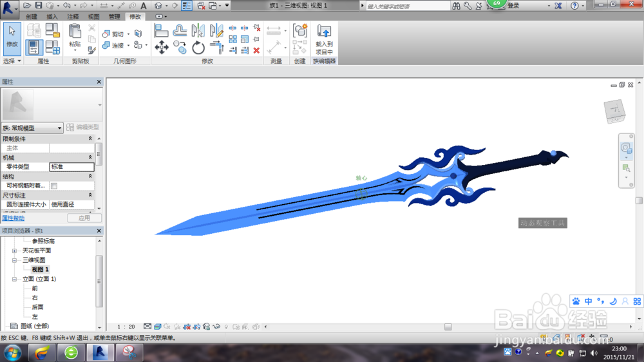Viewport: 644px width, 362px height.
Task: Close the Project Browser panel
Action: 99,231
